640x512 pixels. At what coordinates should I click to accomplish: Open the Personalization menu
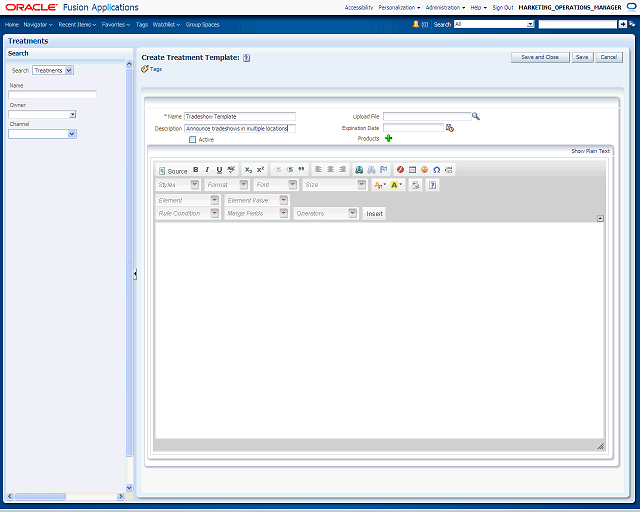[x=399, y=7]
